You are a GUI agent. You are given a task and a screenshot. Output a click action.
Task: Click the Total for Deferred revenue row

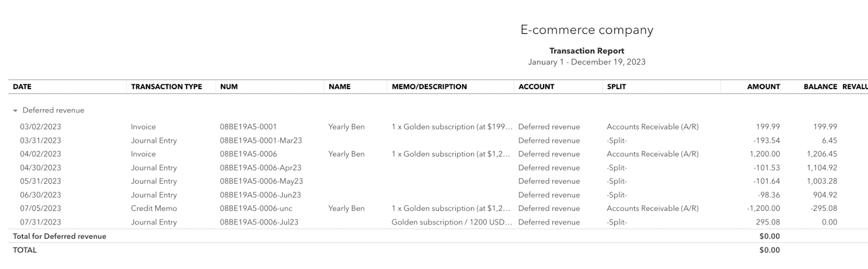(434, 236)
